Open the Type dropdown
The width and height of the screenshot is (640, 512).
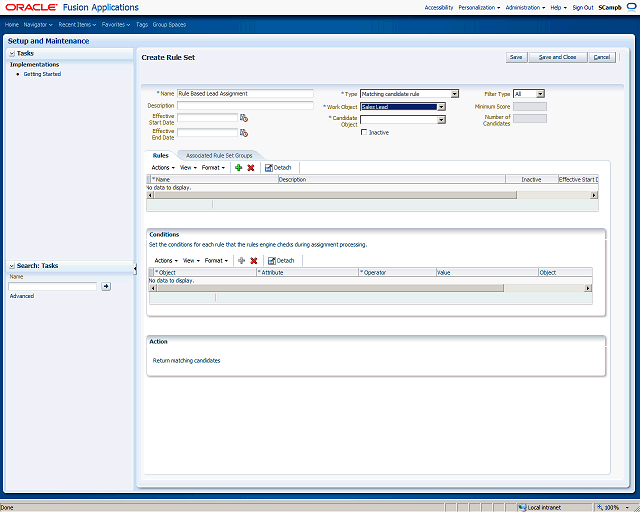click(x=454, y=94)
